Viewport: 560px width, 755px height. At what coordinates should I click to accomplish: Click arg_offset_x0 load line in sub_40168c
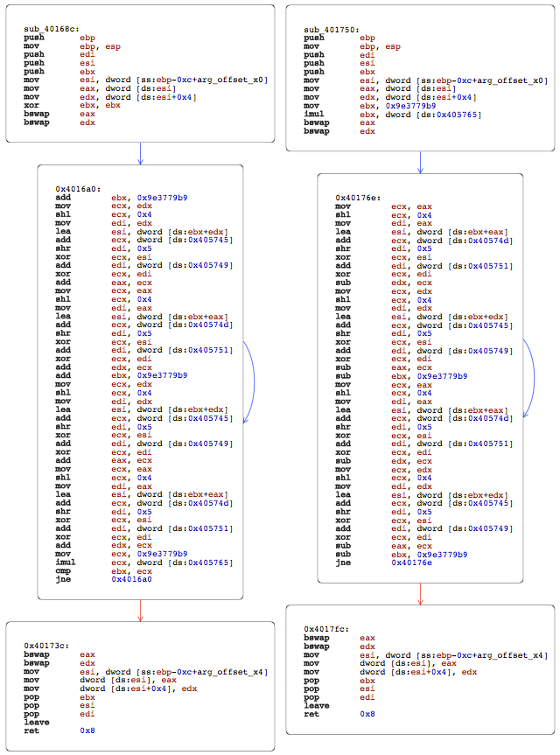coord(146,80)
